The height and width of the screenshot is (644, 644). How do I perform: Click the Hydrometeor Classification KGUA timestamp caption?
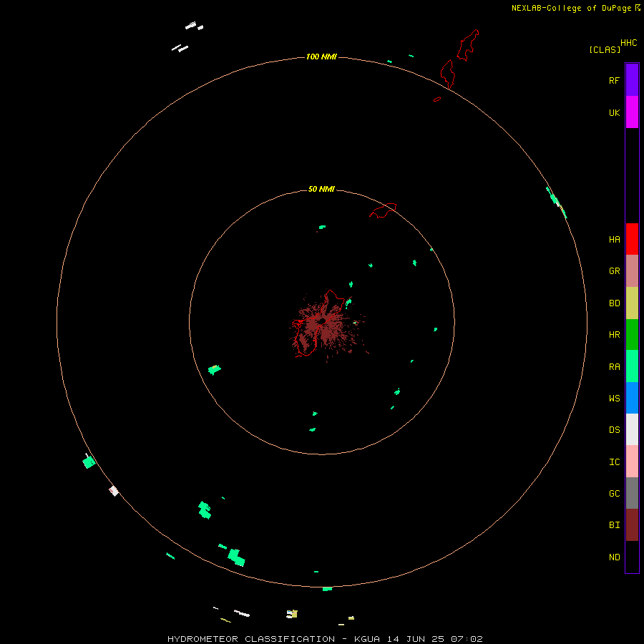pyautogui.click(x=325, y=639)
